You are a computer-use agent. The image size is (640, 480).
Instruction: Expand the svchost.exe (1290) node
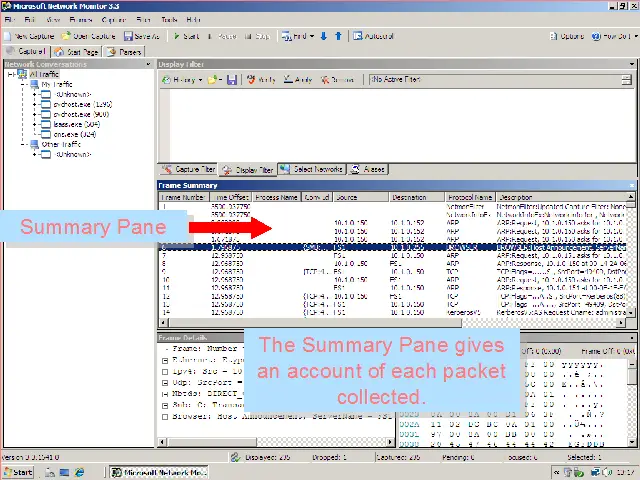coord(35,104)
